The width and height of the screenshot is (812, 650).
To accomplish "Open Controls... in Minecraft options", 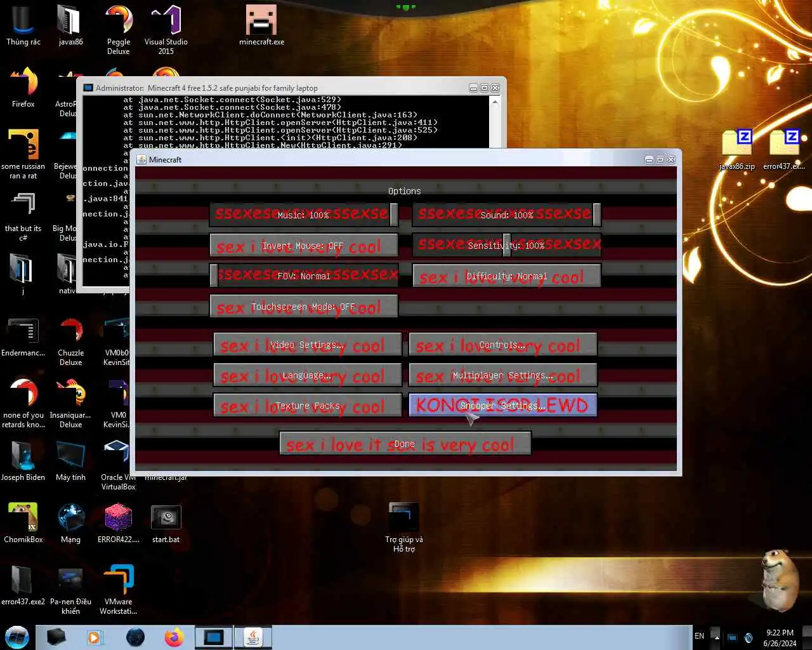I will click(x=502, y=345).
